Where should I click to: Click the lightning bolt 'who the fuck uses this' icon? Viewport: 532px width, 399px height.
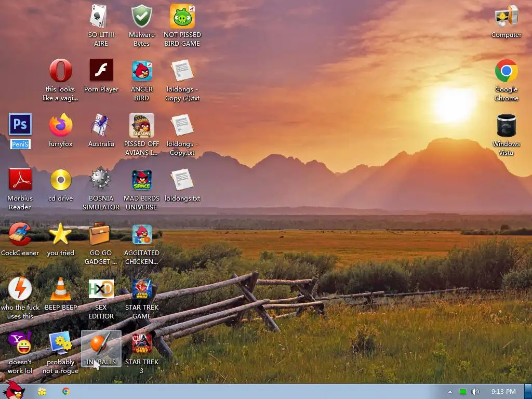point(20,289)
